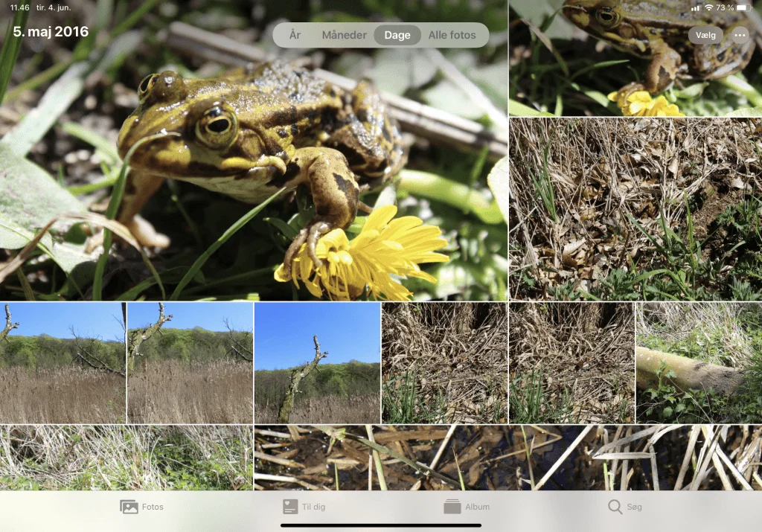Tap the Wi-Fi status icon
762x532 pixels.
(708, 7)
